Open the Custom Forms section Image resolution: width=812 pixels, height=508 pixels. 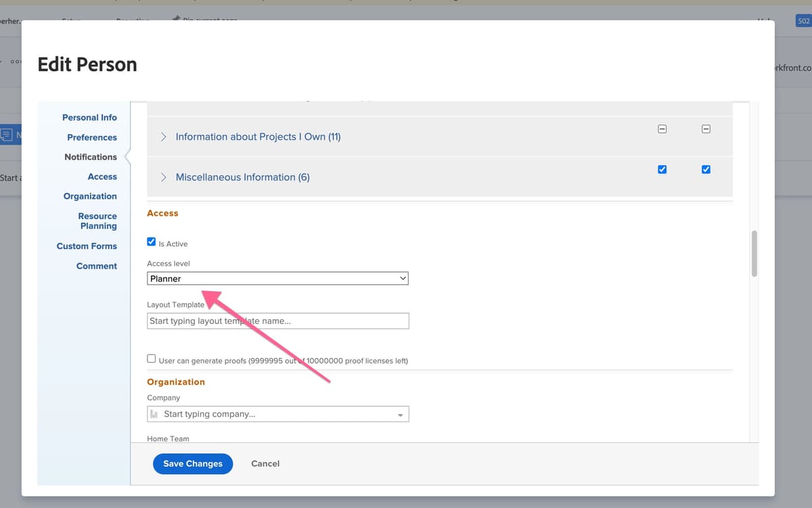(x=87, y=246)
